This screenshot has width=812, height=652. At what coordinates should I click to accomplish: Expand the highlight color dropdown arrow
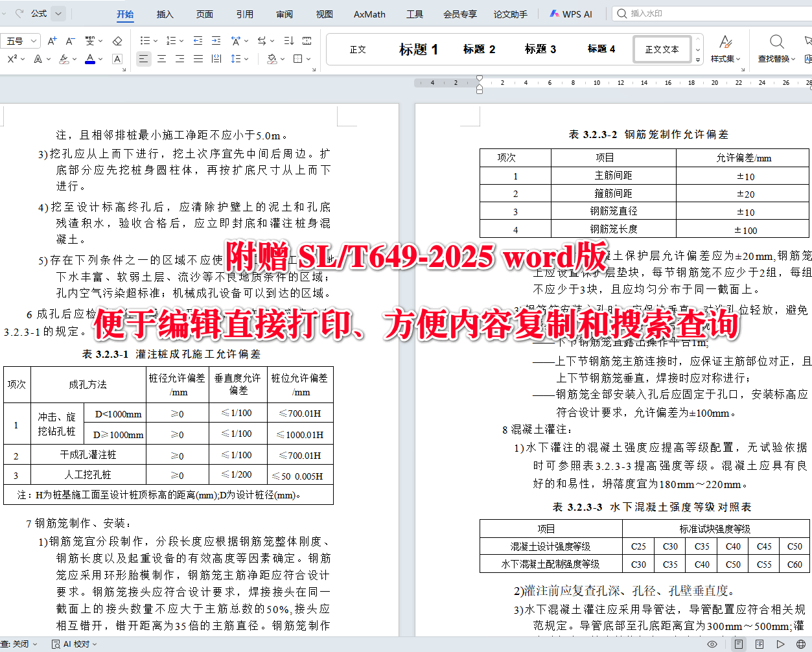click(x=75, y=59)
